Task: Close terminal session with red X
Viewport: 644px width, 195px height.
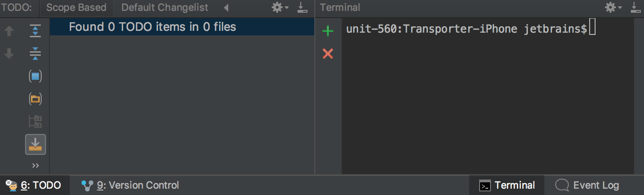Action: [x=327, y=54]
